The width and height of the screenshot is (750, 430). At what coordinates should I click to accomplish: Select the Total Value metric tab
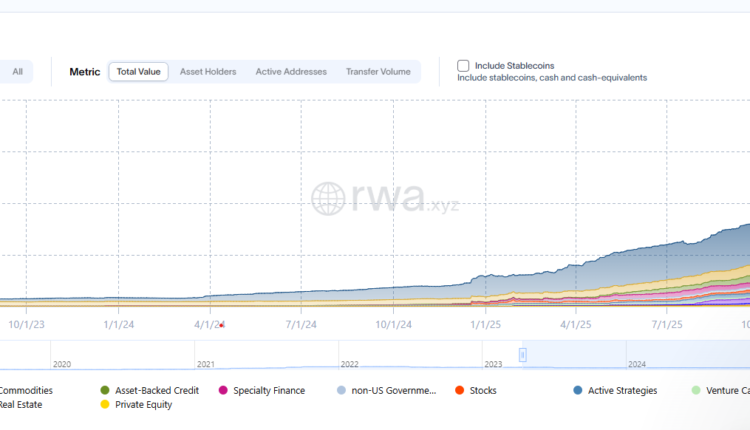(139, 72)
